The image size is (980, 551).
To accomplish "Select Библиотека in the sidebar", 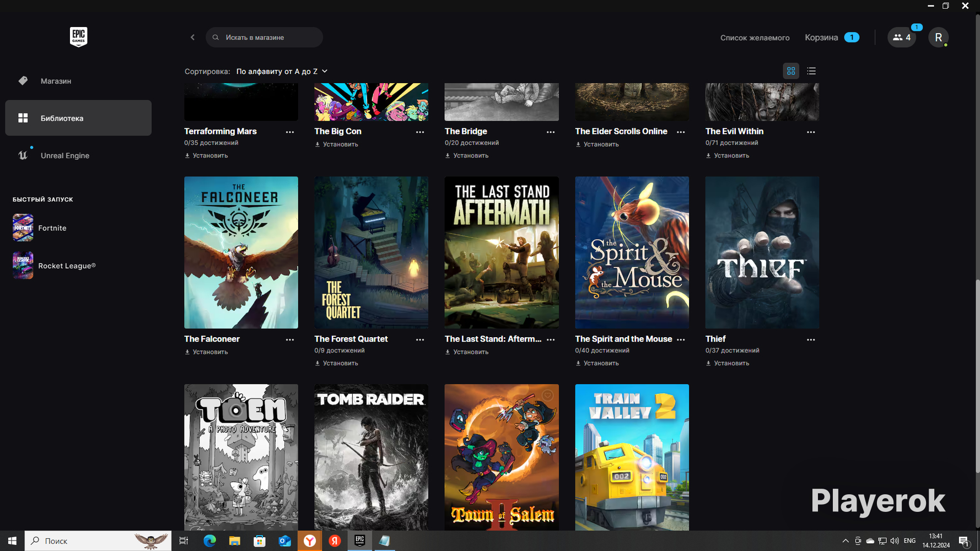I will [78, 118].
